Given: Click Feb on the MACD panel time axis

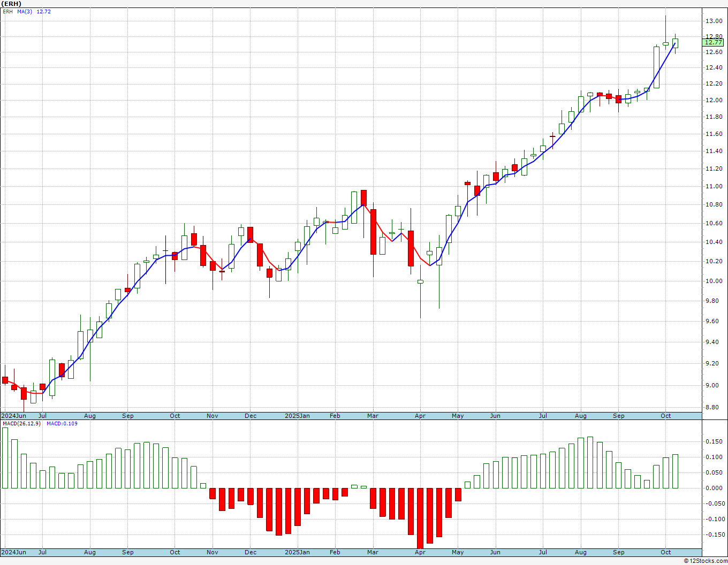Looking at the screenshot, I should pyautogui.click(x=335, y=552).
